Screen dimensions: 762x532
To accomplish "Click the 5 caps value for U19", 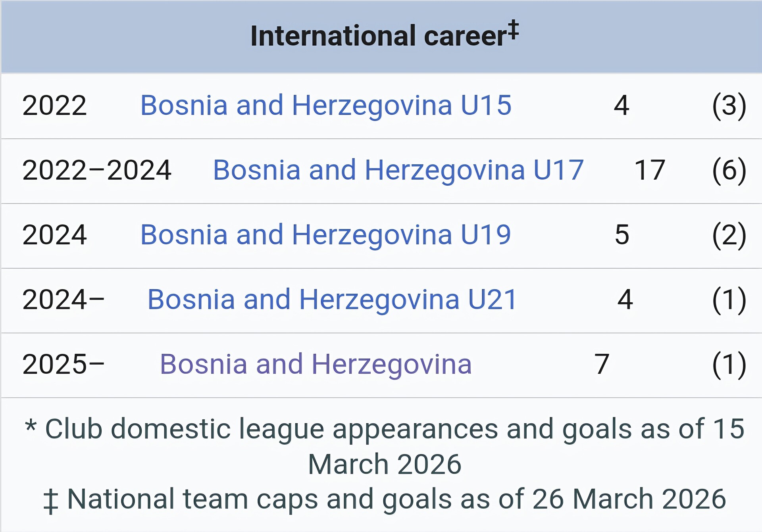I will [622, 235].
